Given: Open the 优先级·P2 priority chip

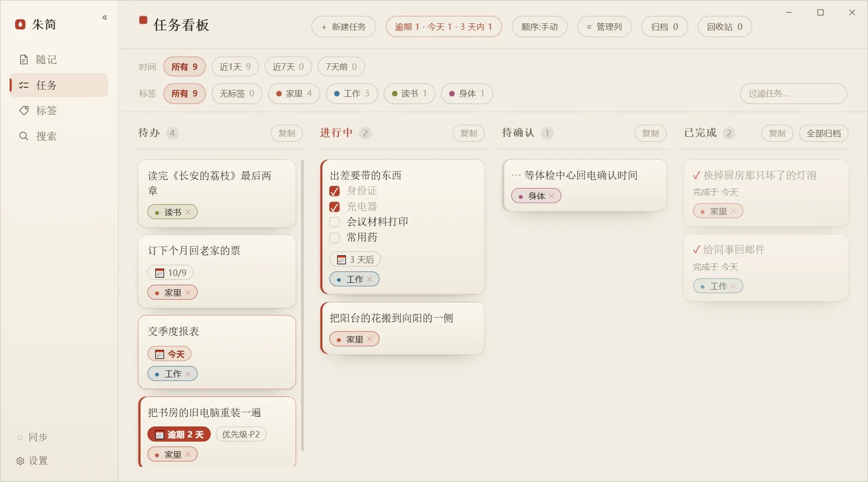Looking at the screenshot, I should coord(241,435).
